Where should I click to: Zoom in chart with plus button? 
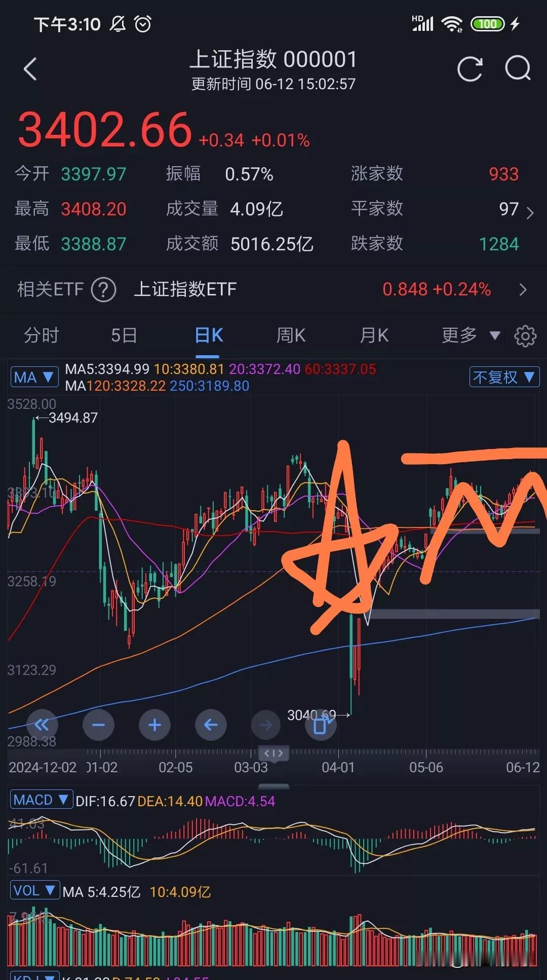(154, 725)
